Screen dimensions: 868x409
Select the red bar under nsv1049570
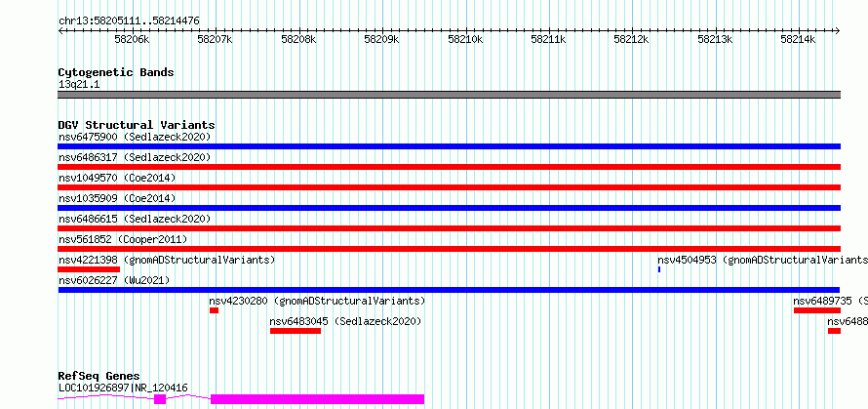pyautogui.click(x=449, y=187)
